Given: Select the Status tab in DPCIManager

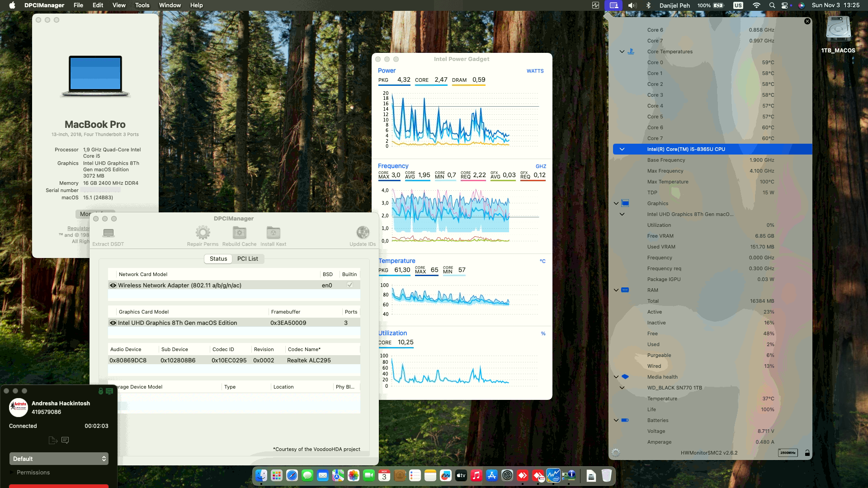Looking at the screenshot, I should pyautogui.click(x=218, y=259).
